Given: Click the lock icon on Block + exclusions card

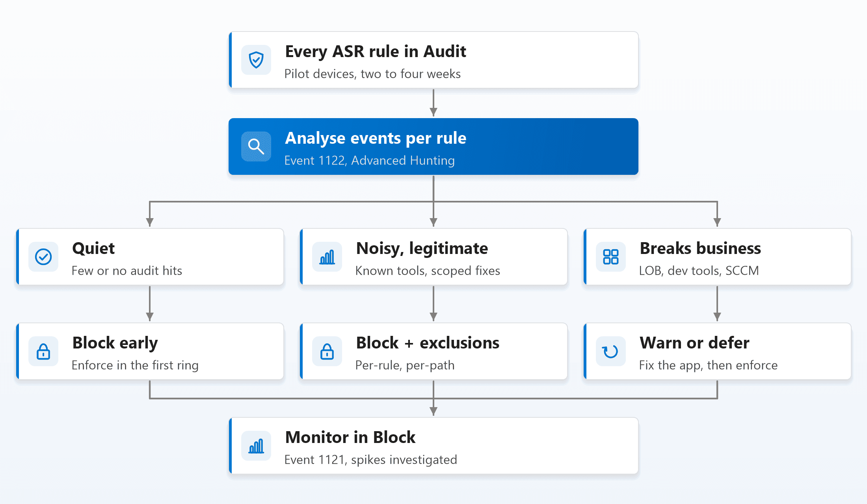Looking at the screenshot, I should [327, 351].
